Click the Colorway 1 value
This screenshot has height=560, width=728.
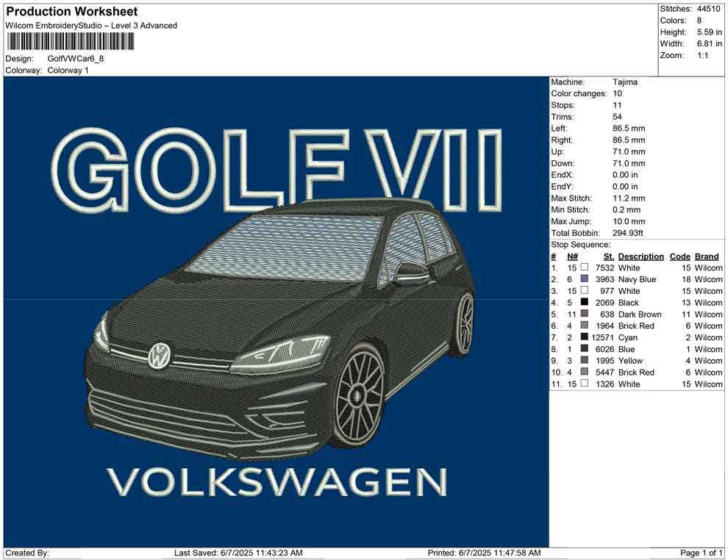click(x=68, y=71)
